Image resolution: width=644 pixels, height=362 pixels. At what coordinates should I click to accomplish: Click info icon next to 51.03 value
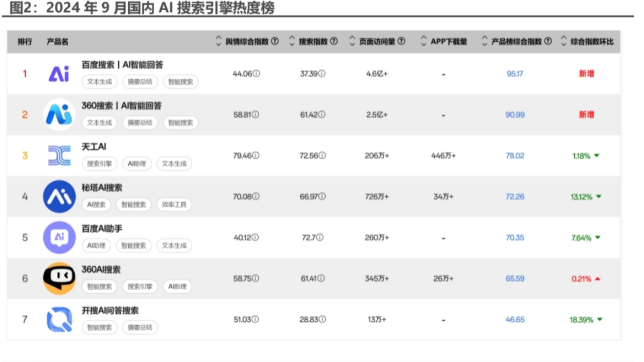click(x=256, y=320)
